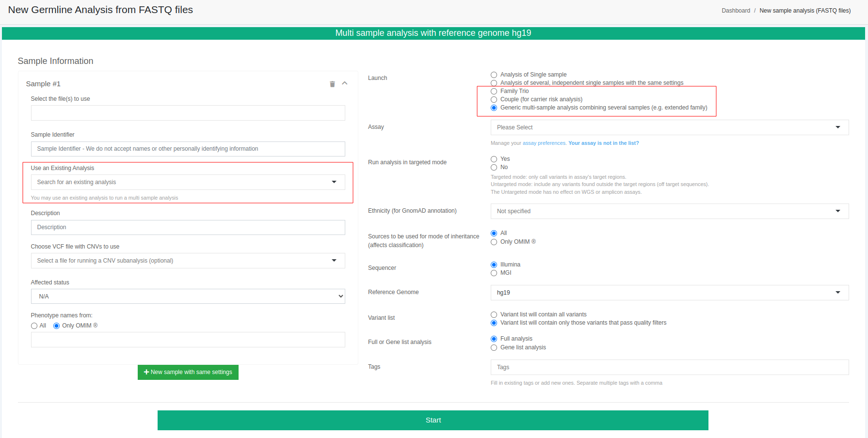This screenshot has height=438, width=868.
Task: Set targeted mode to No
Action: coord(494,167)
